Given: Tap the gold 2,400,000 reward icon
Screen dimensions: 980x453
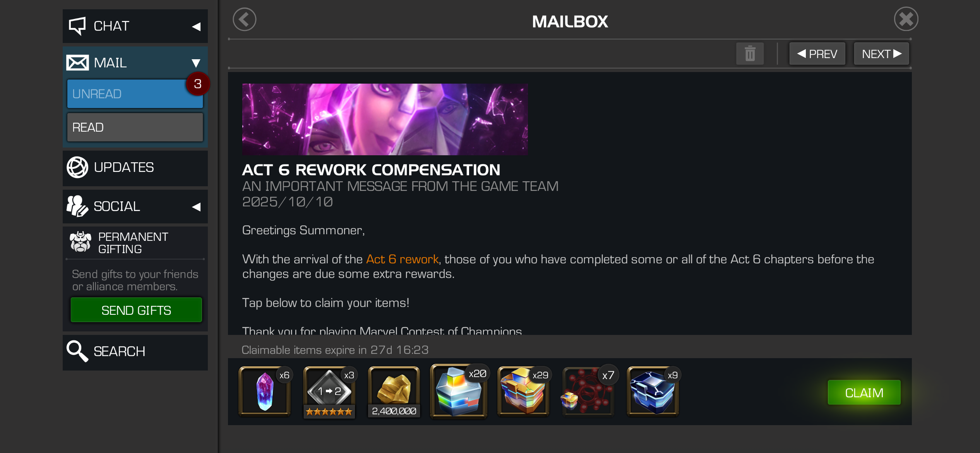Looking at the screenshot, I should pyautogui.click(x=394, y=391).
